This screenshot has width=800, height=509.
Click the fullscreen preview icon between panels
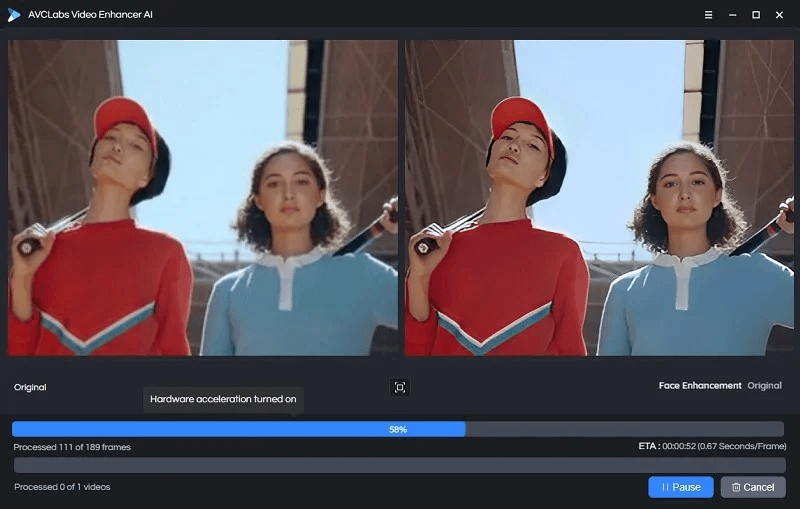point(400,387)
